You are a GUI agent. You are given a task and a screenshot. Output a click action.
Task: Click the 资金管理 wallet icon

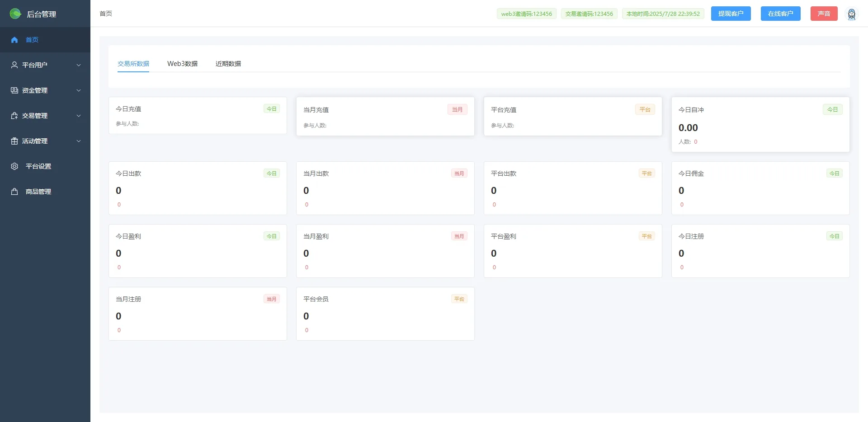pyautogui.click(x=14, y=90)
